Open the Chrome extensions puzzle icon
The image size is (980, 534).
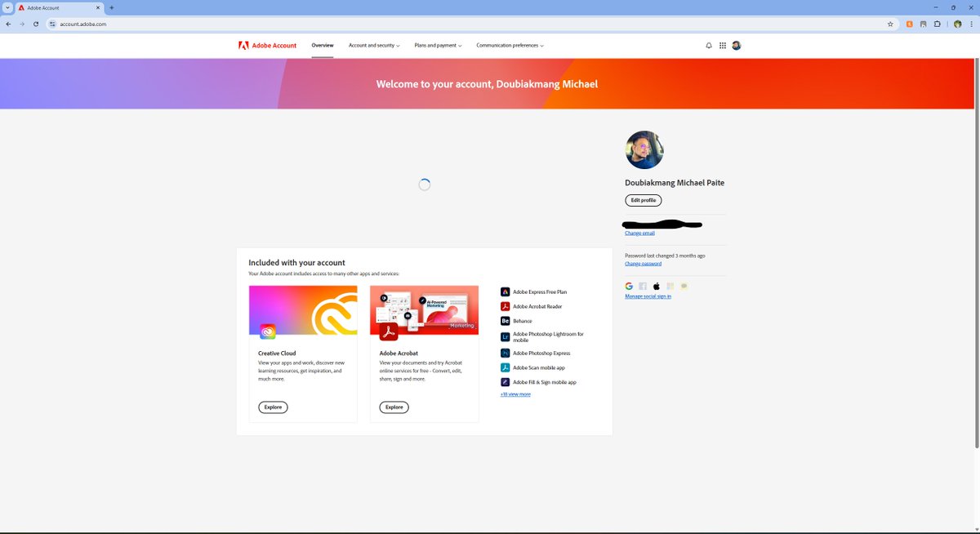(x=938, y=24)
